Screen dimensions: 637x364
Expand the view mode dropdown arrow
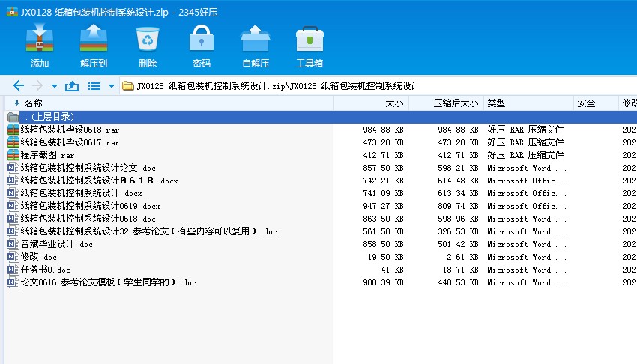point(112,86)
